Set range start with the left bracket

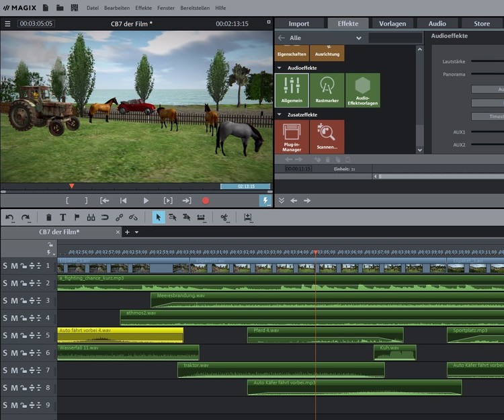click(x=67, y=201)
